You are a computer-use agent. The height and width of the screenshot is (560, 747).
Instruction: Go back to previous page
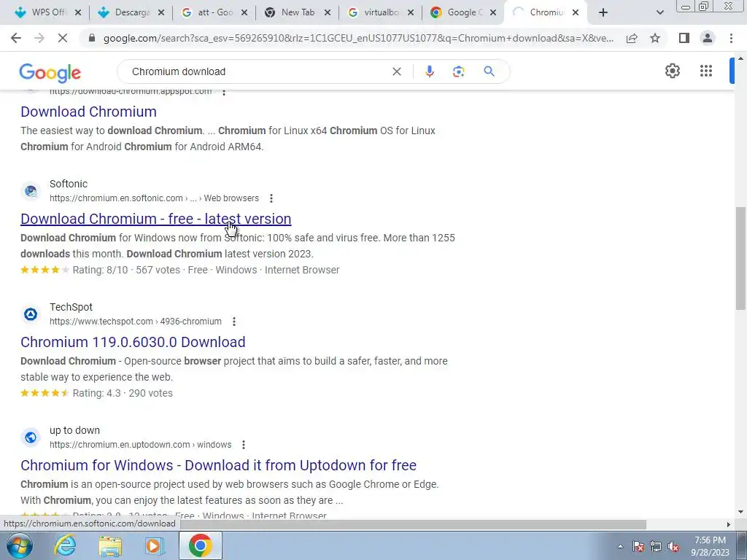pos(16,38)
